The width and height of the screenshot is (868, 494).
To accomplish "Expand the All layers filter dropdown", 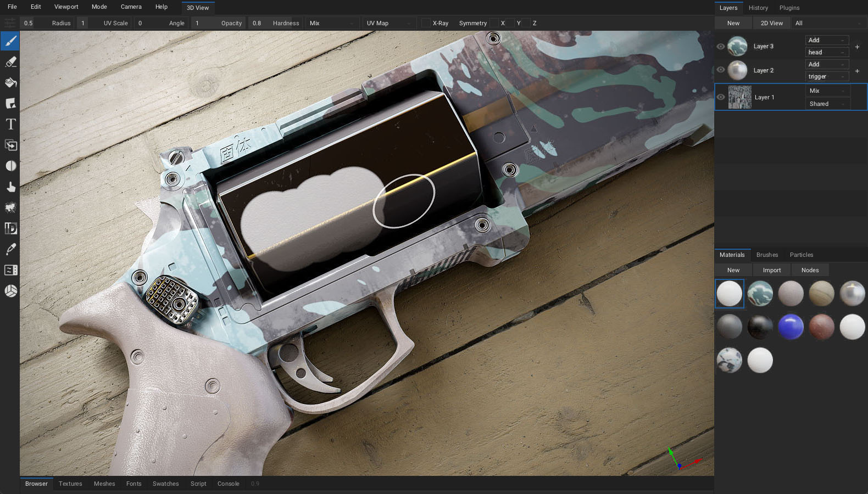I will [828, 23].
